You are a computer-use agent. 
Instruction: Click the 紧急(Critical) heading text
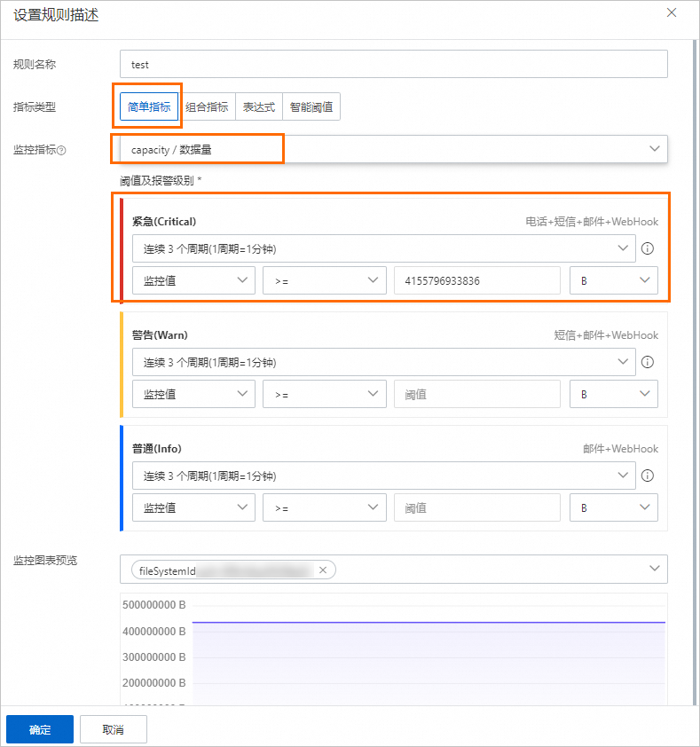tap(164, 222)
